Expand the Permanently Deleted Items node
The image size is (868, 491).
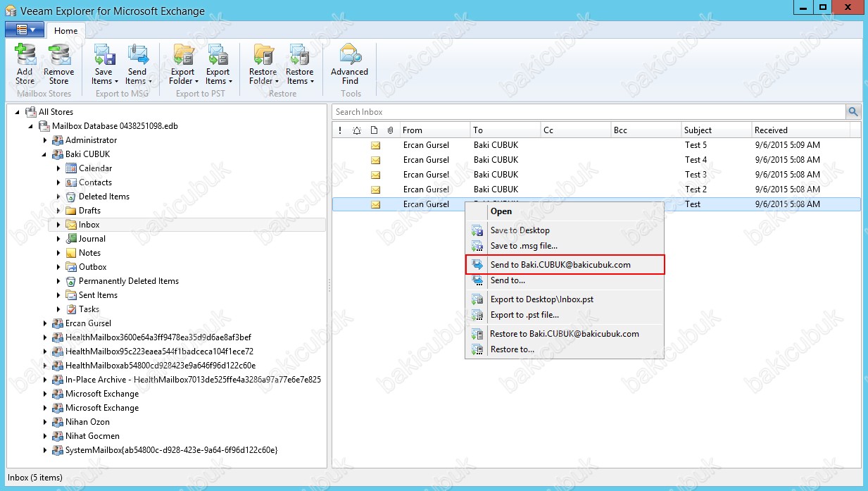click(58, 281)
